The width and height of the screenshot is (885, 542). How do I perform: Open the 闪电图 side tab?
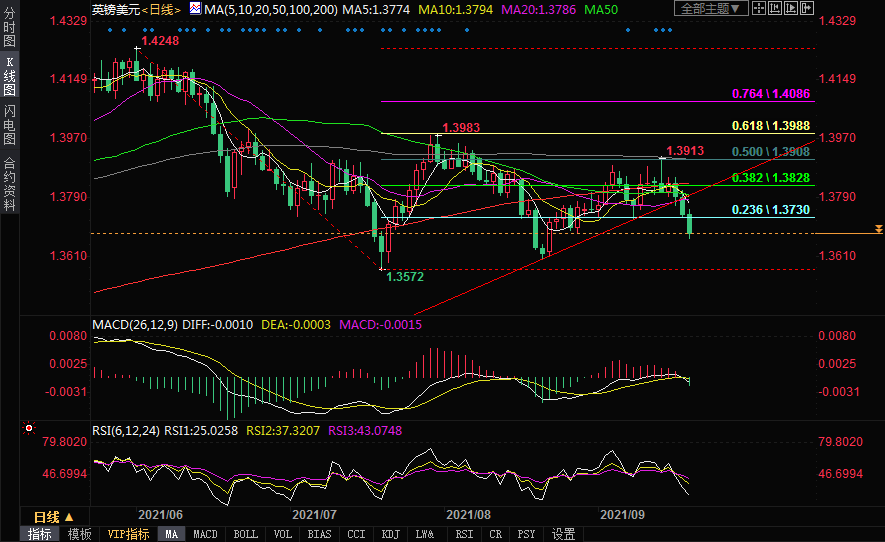[x=9, y=124]
